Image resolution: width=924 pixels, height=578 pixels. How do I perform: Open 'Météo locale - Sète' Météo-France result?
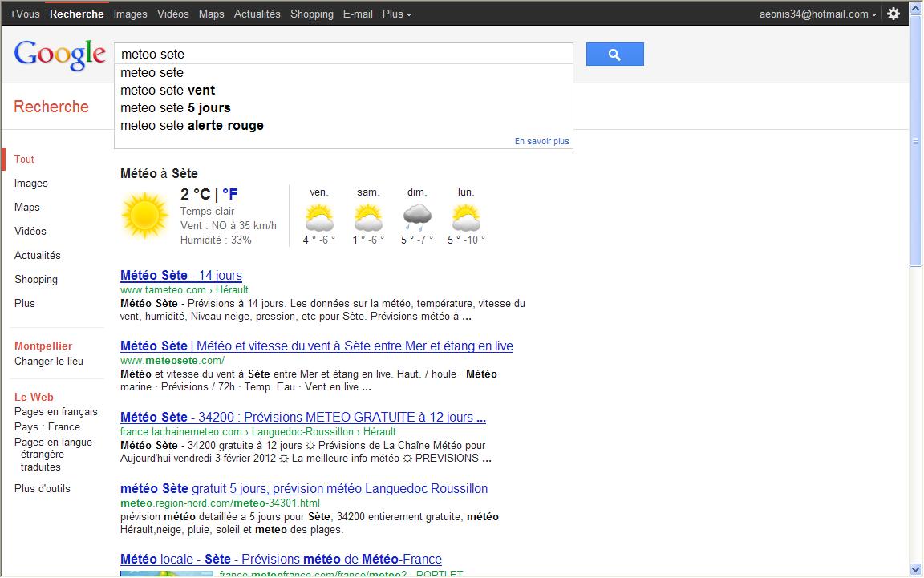pos(281,559)
